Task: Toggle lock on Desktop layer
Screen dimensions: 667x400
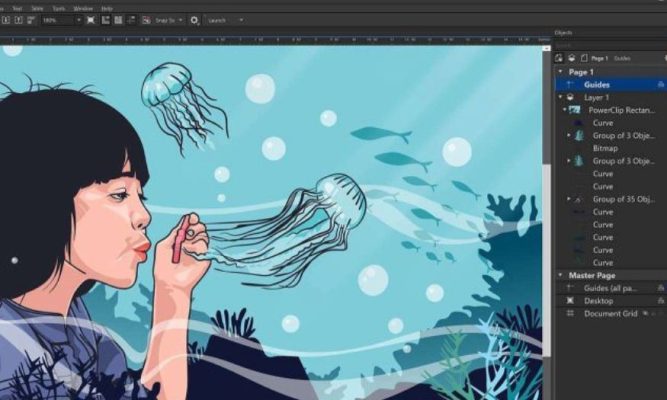Action: [x=660, y=300]
